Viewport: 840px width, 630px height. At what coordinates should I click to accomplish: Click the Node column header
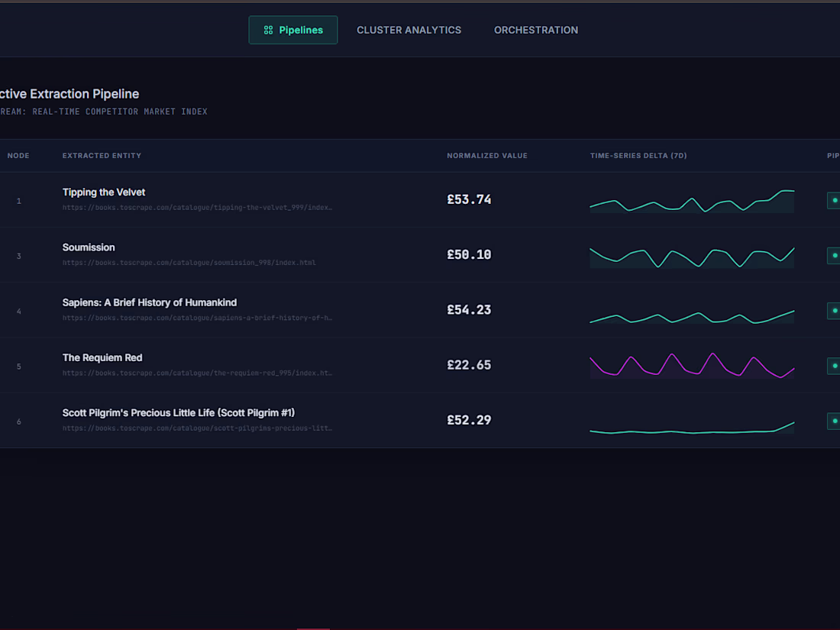(18, 156)
